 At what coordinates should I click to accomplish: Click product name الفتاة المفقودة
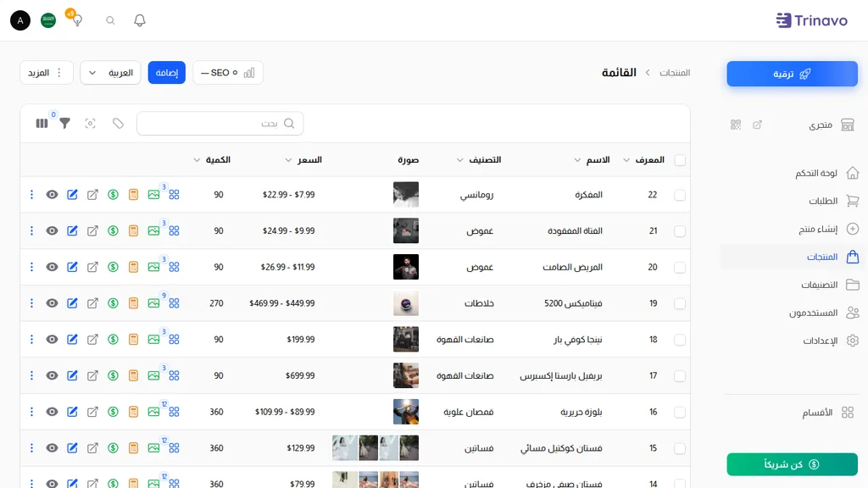[x=576, y=230]
